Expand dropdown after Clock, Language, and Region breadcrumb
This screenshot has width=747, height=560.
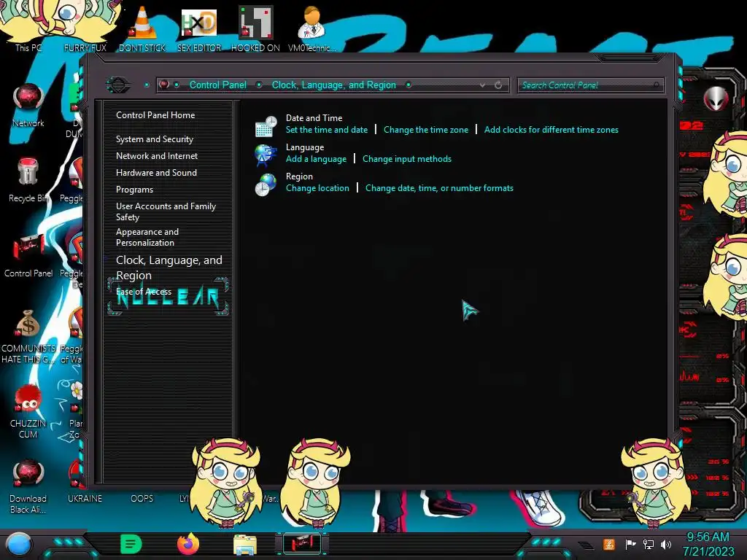(x=409, y=85)
